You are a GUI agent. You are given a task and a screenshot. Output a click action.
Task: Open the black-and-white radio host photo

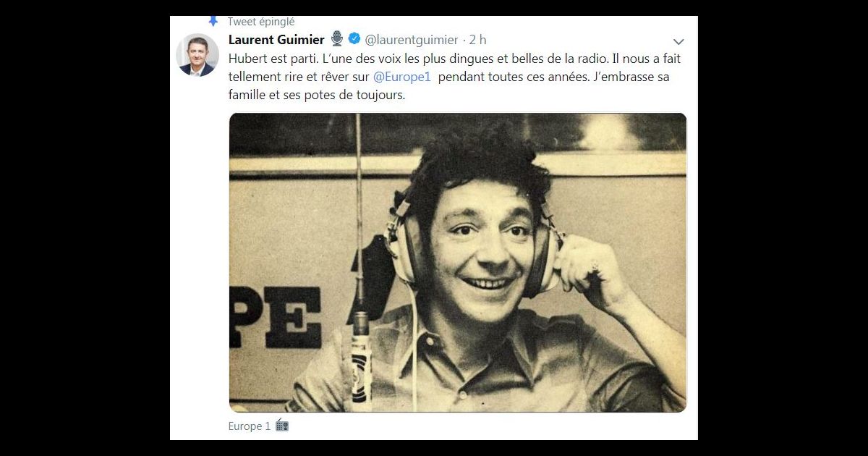pyautogui.click(x=458, y=263)
